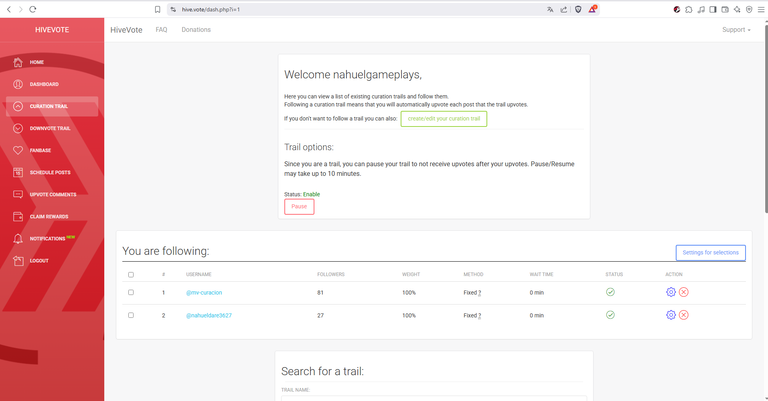Tick the select-all checkbox in table header
This screenshot has height=401, width=768.
click(x=131, y=275)
